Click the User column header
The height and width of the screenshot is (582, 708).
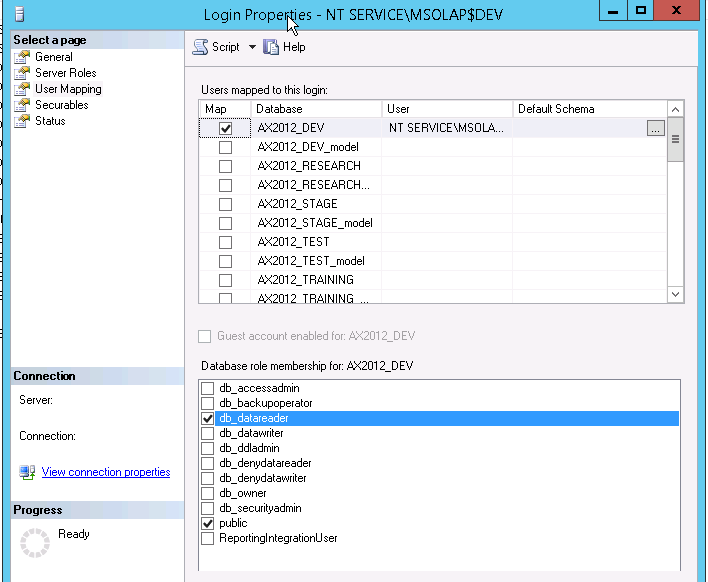coord(447,109)
